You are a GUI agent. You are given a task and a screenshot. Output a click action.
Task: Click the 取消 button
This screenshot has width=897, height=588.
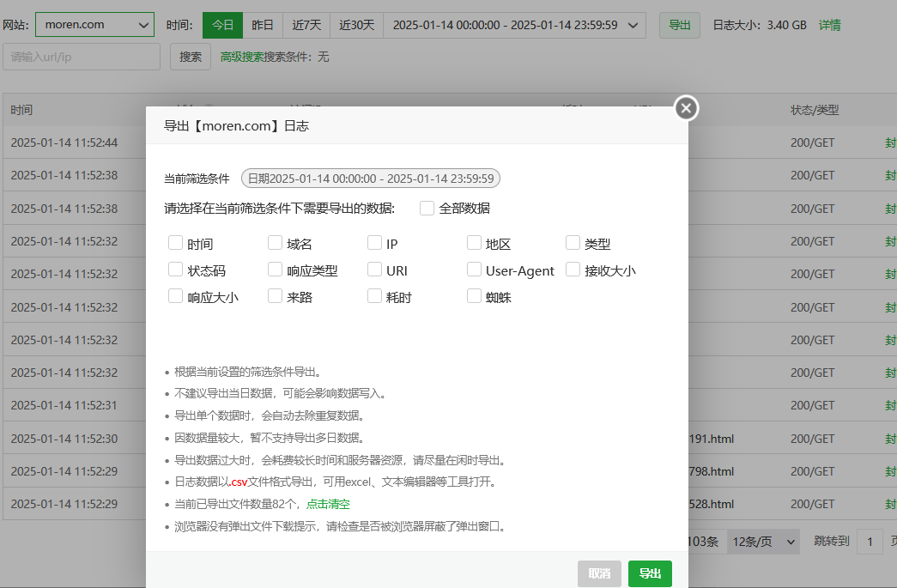point(599,573)
